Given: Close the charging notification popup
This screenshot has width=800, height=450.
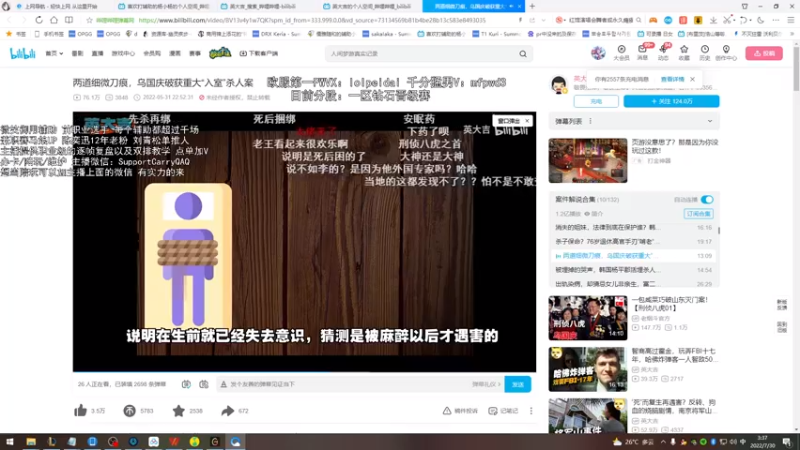Looking at the screenshot, I should click(692, 79).
